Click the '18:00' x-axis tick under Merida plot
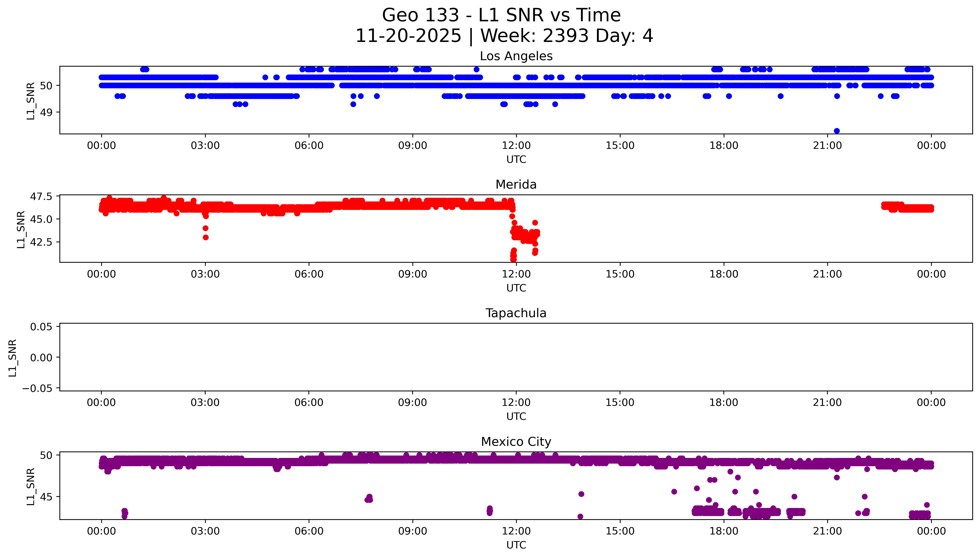The width and height of the screenshot is (980, 558). pyautogui.click(x=724, y=274)
